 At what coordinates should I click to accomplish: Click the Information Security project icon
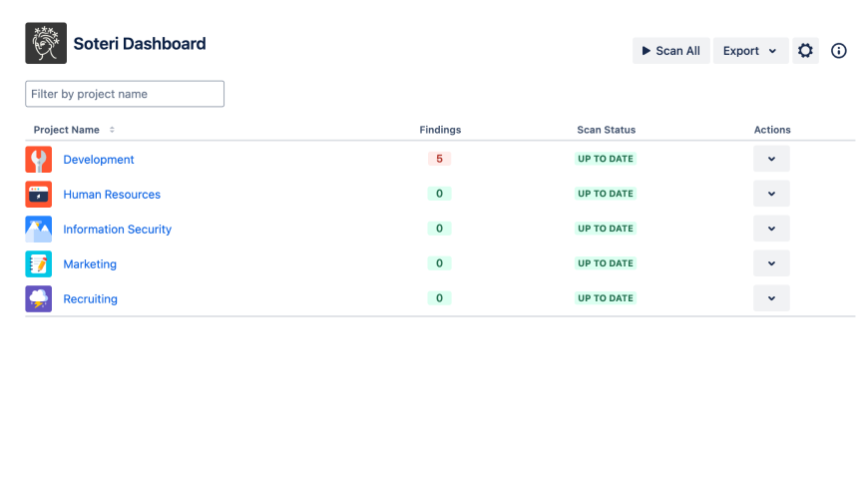39,230
